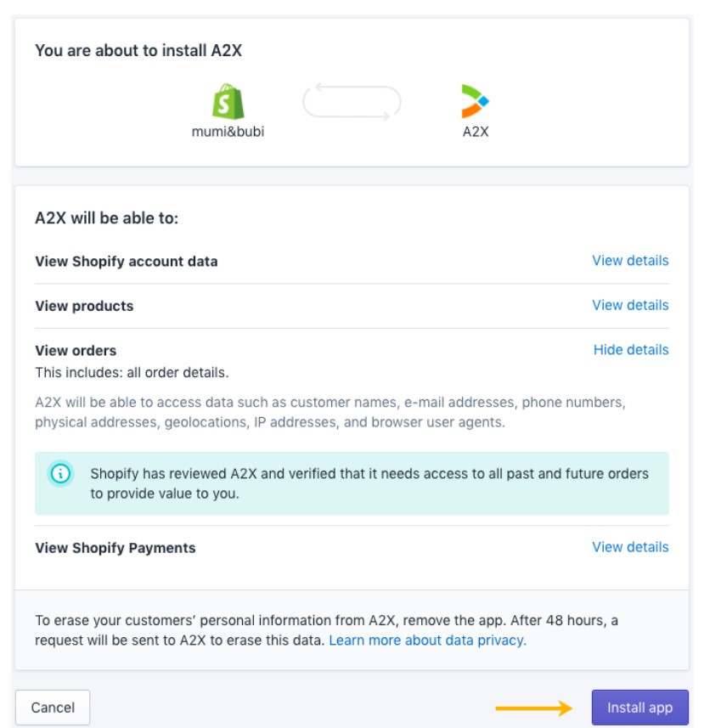The width and height of the screenshot is (704, 728).
Task: Click the A2X app logo
Action: [475, 101]
